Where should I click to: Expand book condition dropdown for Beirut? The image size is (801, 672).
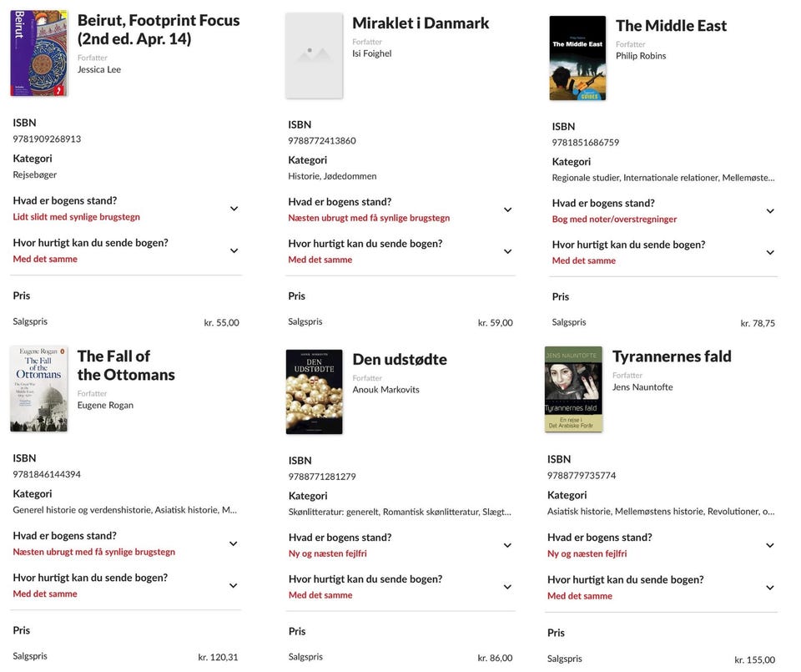point(234,209)
